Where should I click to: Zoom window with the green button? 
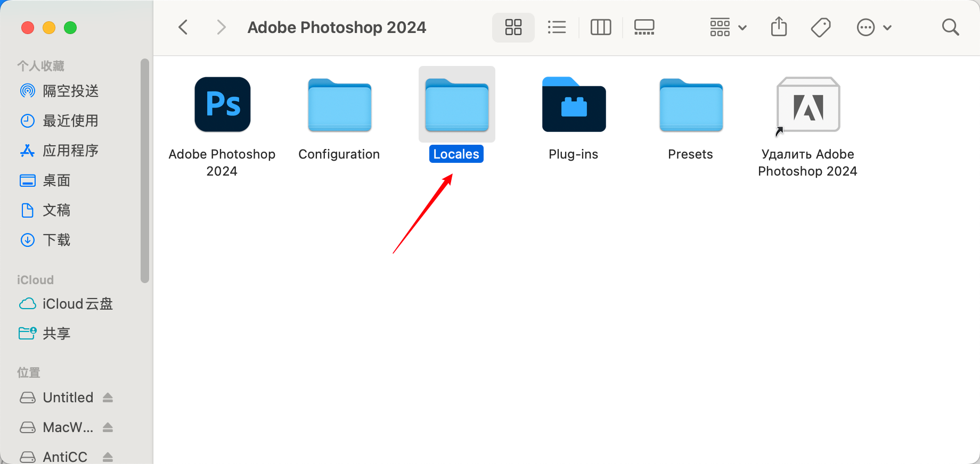70,28
